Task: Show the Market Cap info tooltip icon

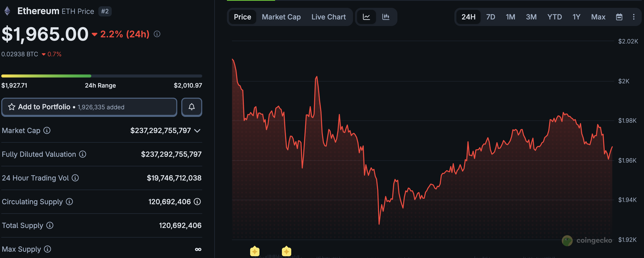Action: click(x=47, y=130)
